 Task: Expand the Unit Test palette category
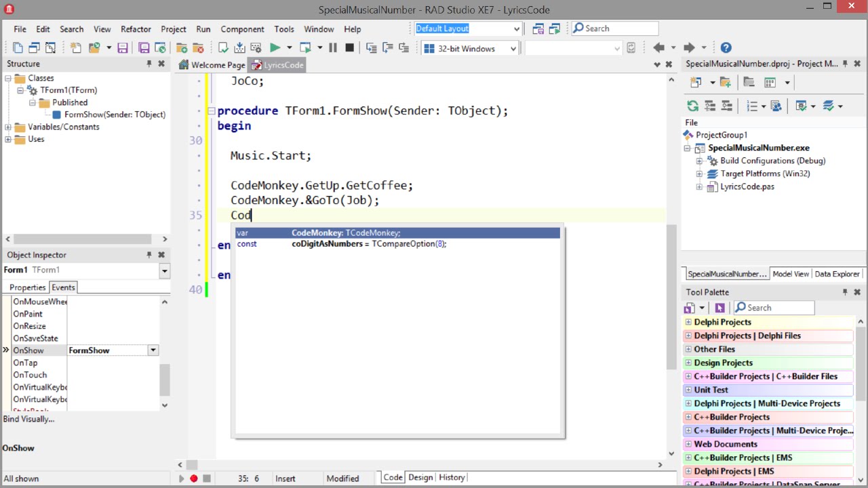[x=688, y=390]
